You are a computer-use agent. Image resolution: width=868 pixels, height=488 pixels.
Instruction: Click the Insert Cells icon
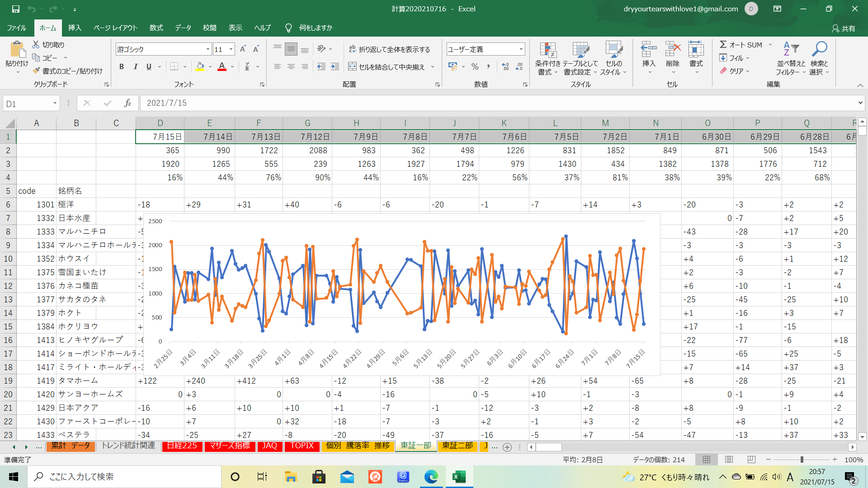[648, 50]
